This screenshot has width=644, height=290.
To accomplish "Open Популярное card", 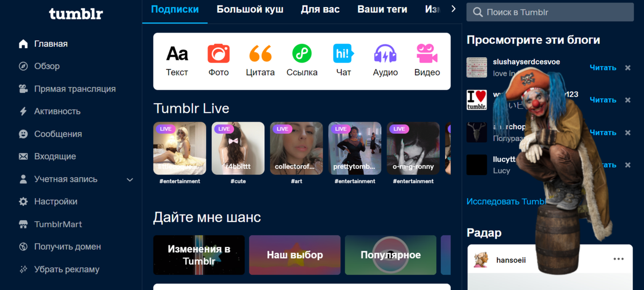I will [x=390, y=255].
